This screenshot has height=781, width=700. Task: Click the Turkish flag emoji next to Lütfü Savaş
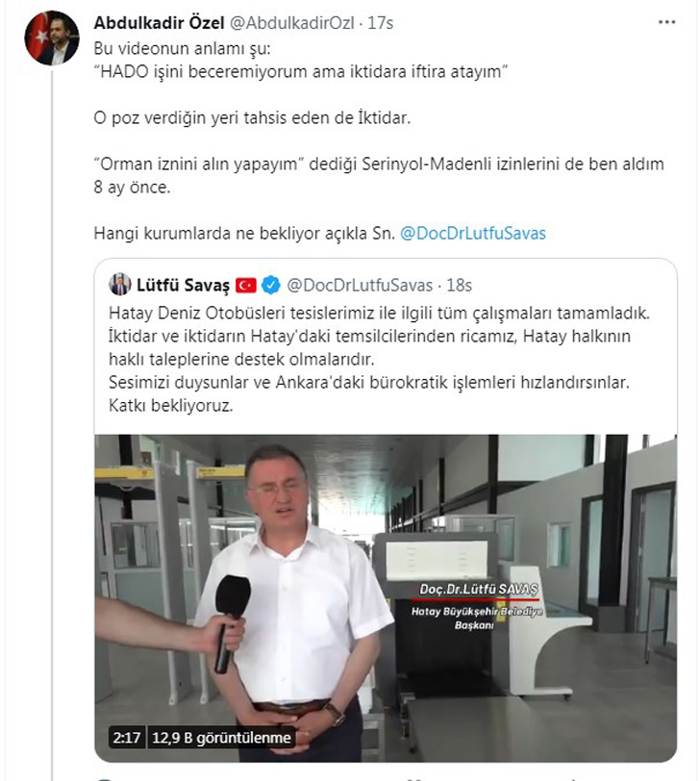point(246,286)
